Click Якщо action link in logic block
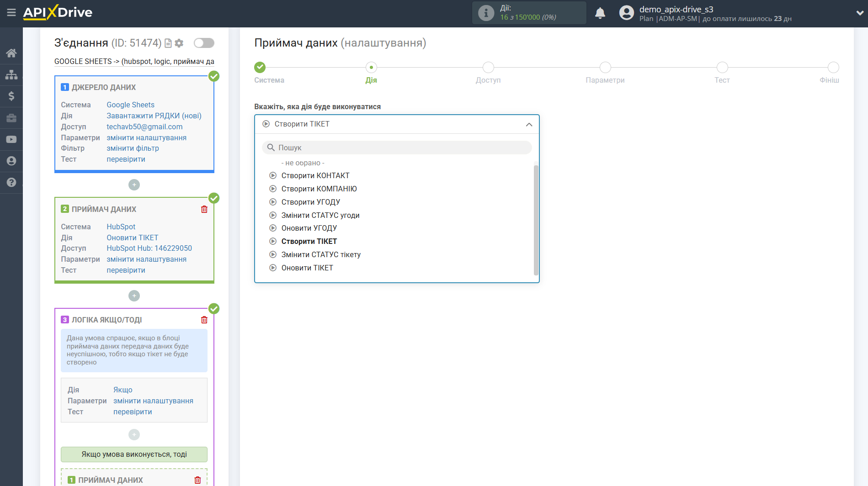This screenshot has height=486, width=868. (122, 390)
